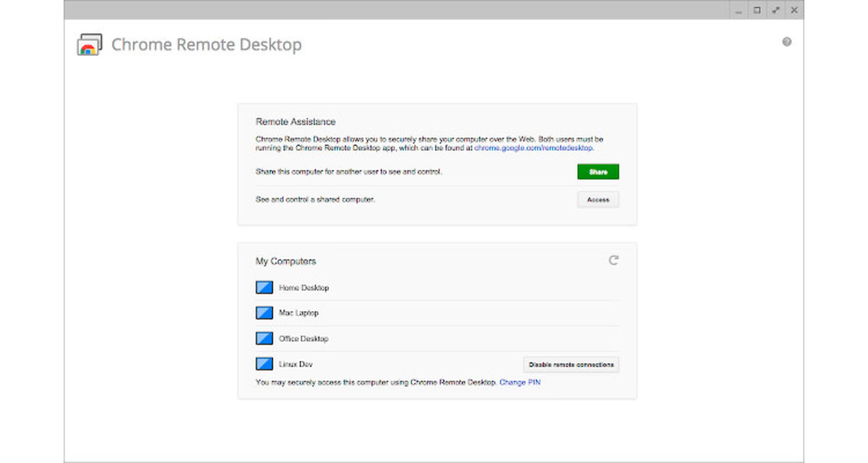This screenshot has height=463, width=868.
Task: Click the Mac Laptop monitor icon
Action: (264, 313)
